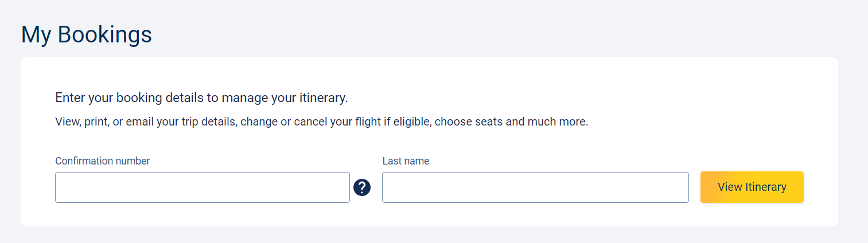This screenshot has height=243, width=868.
Task: Click 'Enter your booking details' text
Action: [129, 98]
